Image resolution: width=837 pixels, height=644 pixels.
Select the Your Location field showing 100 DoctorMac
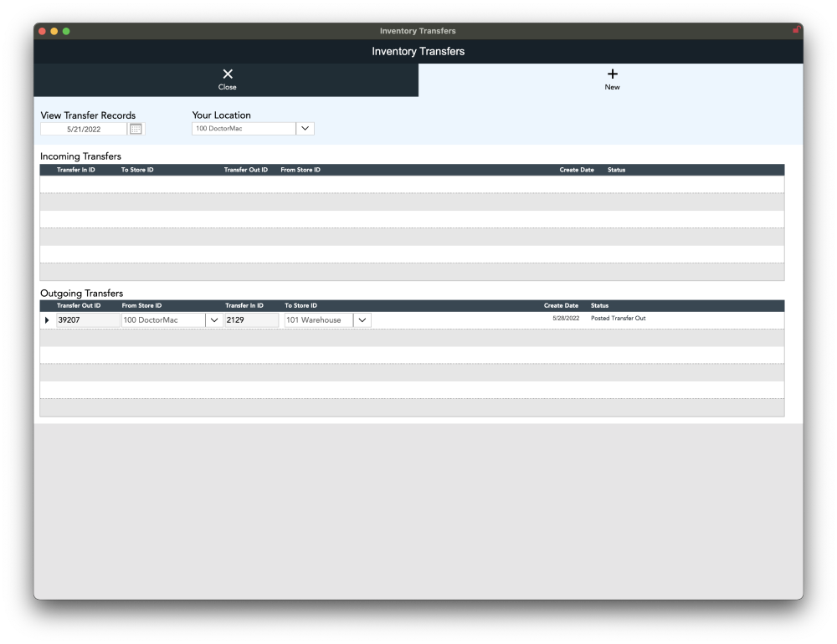243,129
